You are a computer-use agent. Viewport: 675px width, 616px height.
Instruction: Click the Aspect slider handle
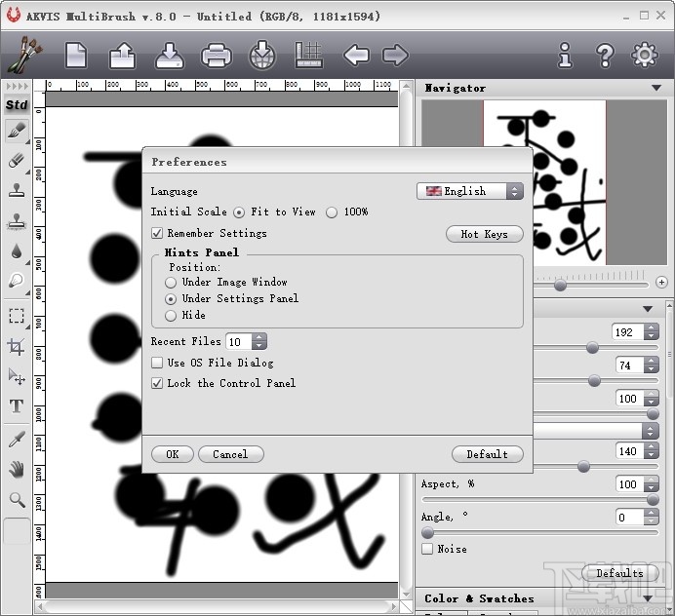point(653,499)
